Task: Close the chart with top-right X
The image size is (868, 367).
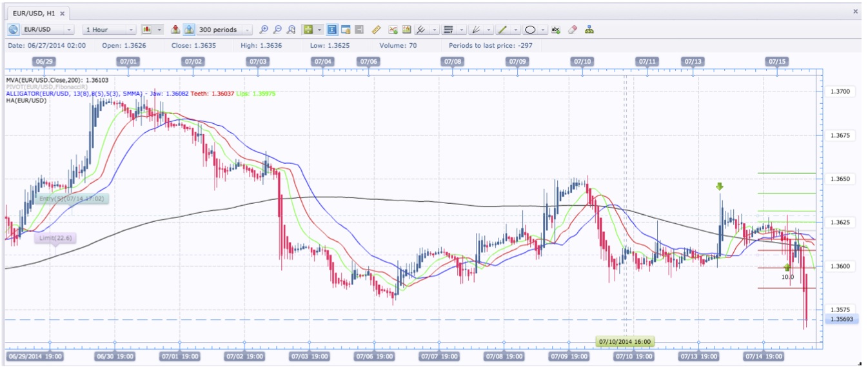Action: (x=856, y=11)
